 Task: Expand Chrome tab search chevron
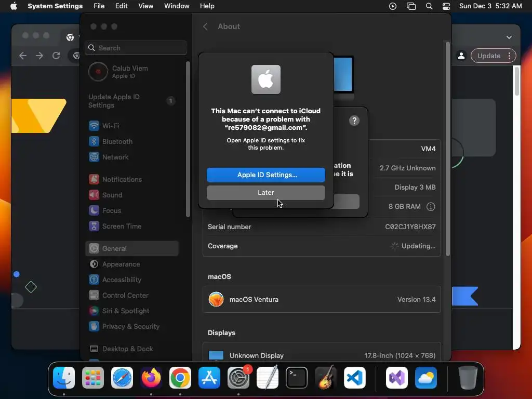[509, 37]
